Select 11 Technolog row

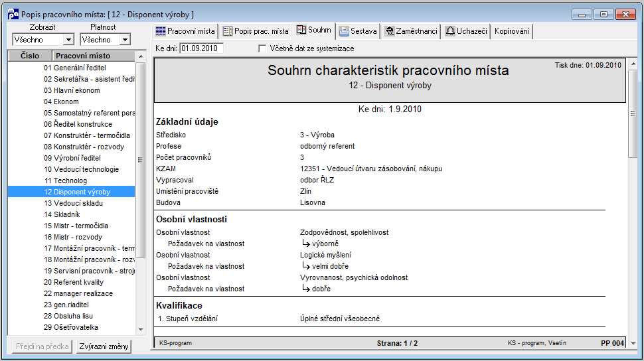click(x=72, y=180)
